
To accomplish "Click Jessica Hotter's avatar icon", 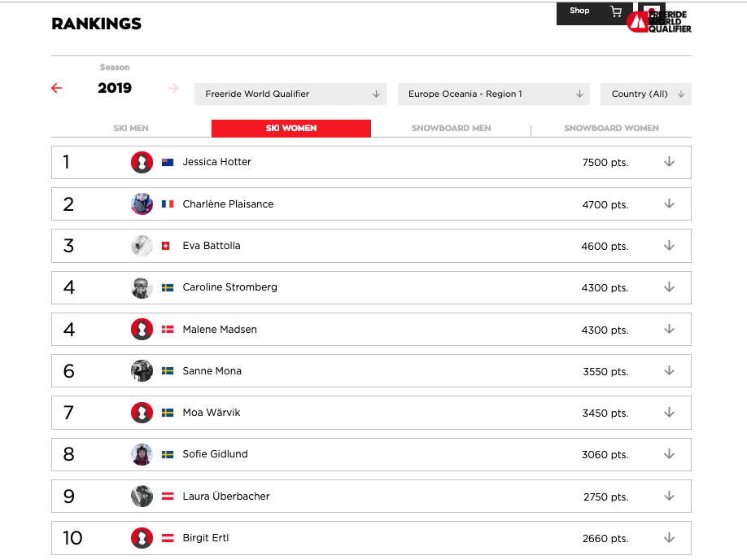I will 142,162.
